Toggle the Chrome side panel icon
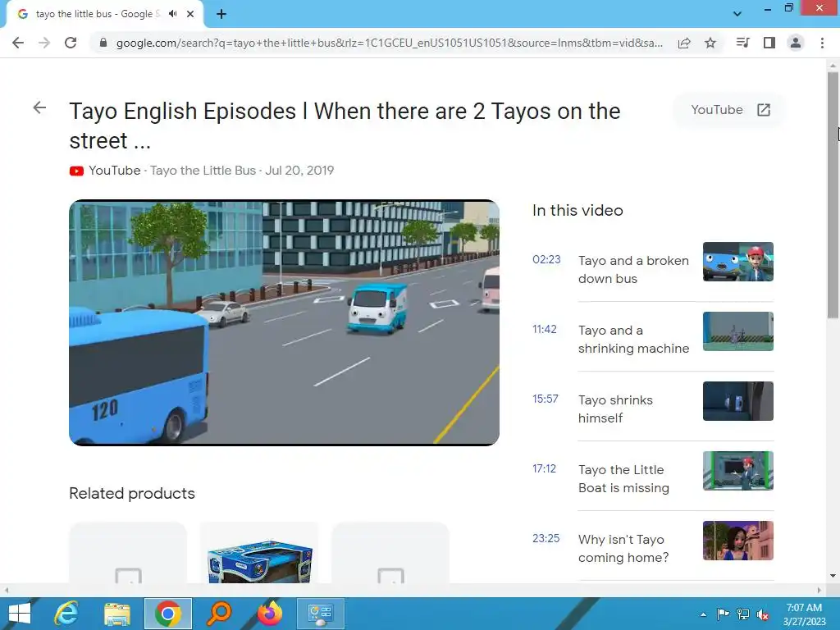This screenshot has height=630, width=840. coord(769,43)
